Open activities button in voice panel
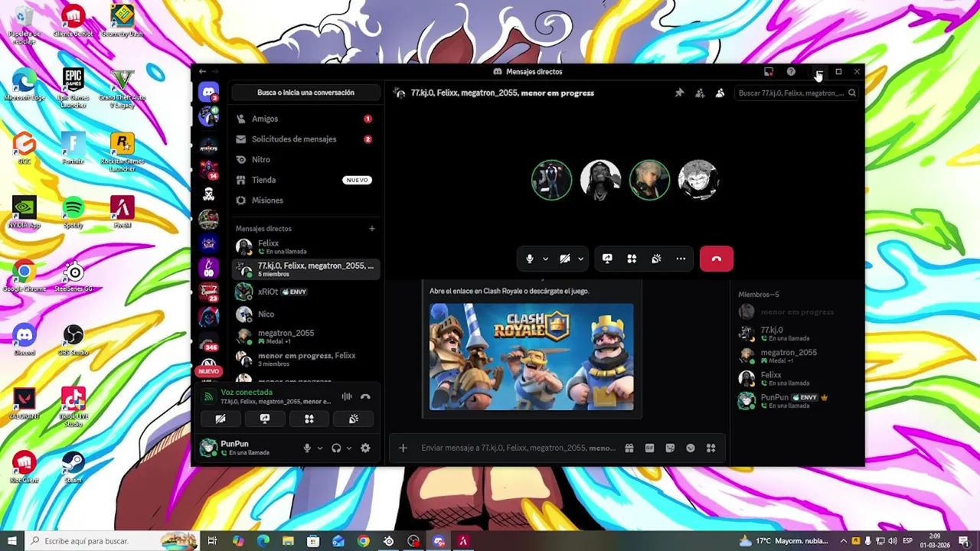Image resolution: width=980 pixels, height=551 pixels. (x=309, y=419)
